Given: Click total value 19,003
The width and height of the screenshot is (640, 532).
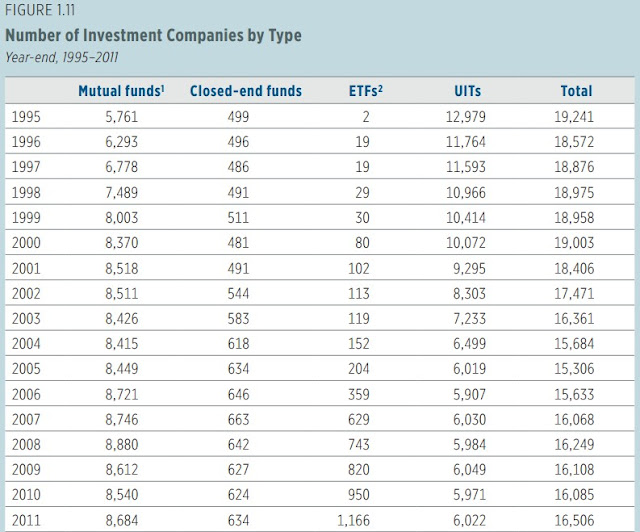Looking at the screenshot, I should (x=574, y=243).
